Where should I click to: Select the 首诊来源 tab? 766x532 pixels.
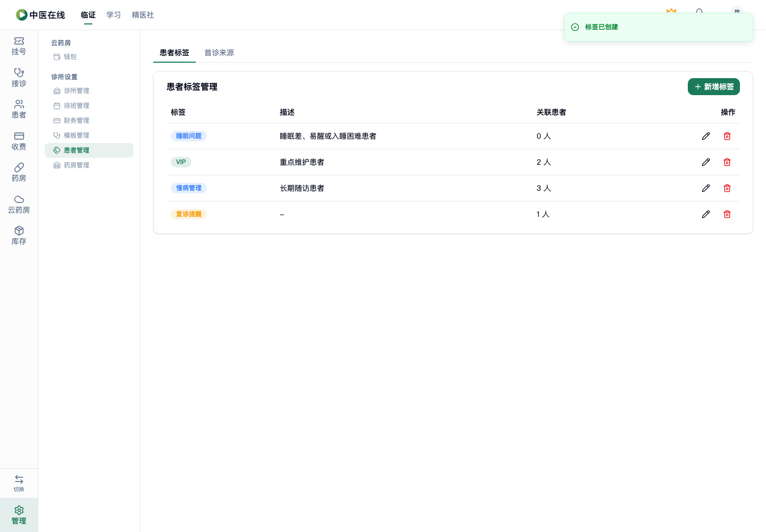click(219, 53)
